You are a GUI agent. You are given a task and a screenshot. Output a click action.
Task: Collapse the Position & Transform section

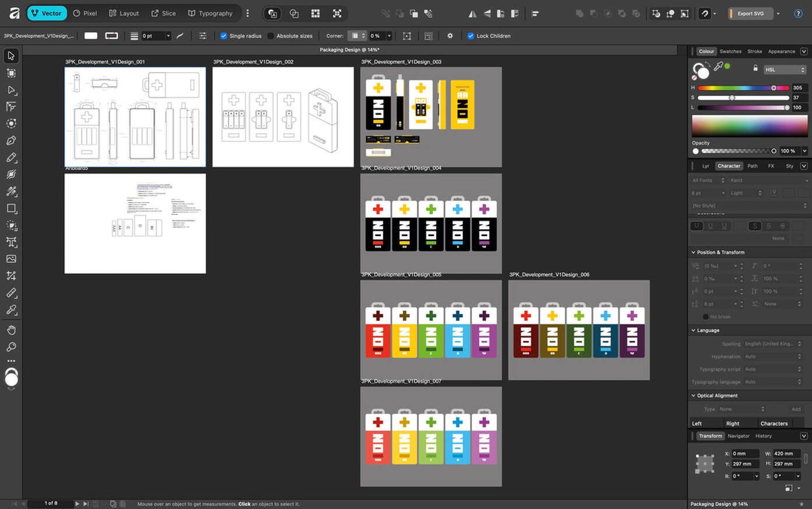pyautogui.click(x=693, y=252)
